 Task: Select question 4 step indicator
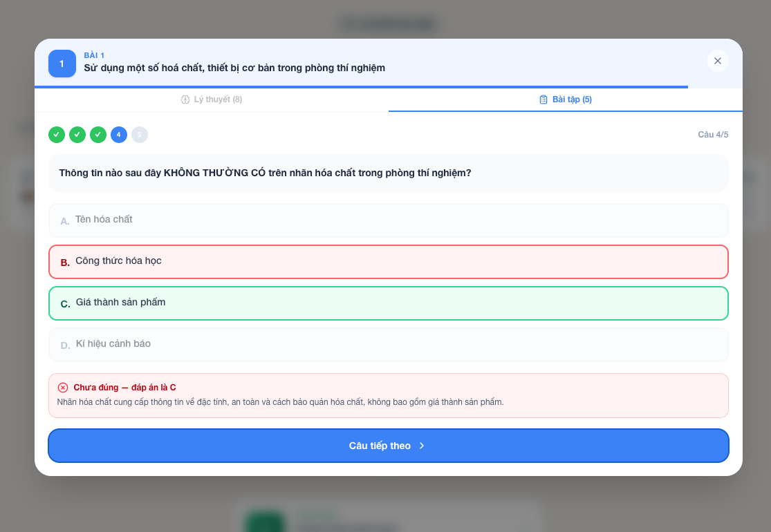(x=118, y=135)
